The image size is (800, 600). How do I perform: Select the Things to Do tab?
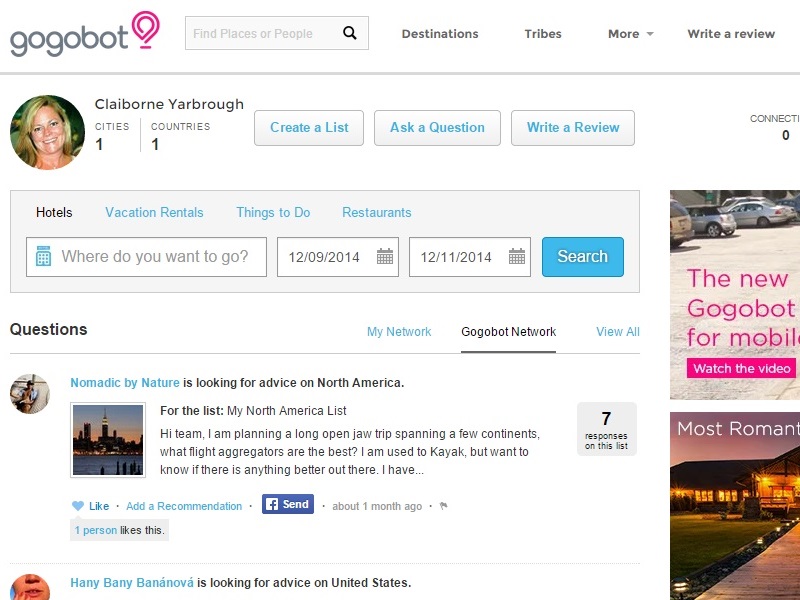273,212
